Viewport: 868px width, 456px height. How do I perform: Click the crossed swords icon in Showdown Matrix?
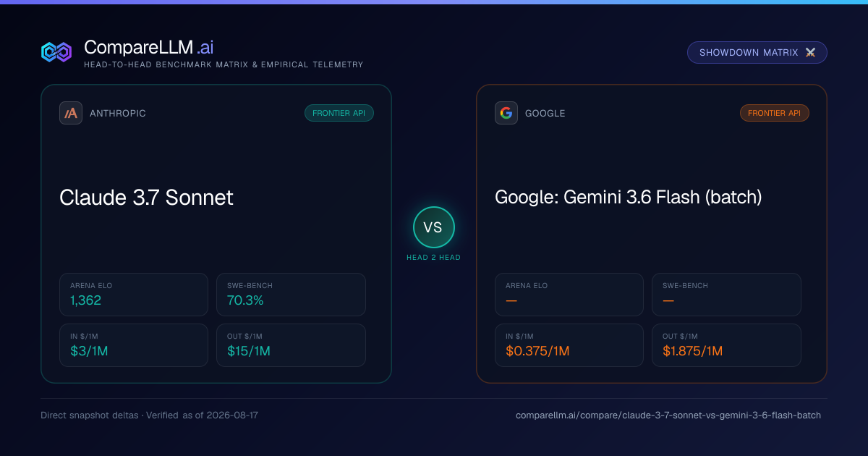pos(810,53)
